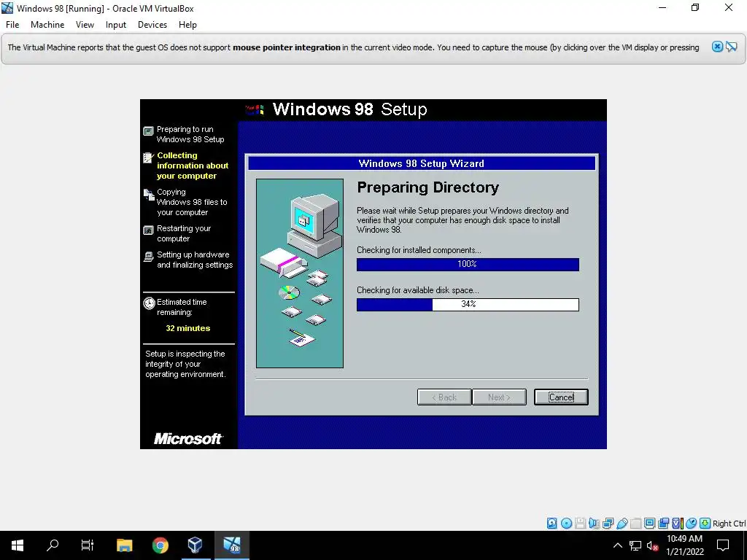
Task: Launch Google Chrome from the taskbar
Action: coord(160,545)
